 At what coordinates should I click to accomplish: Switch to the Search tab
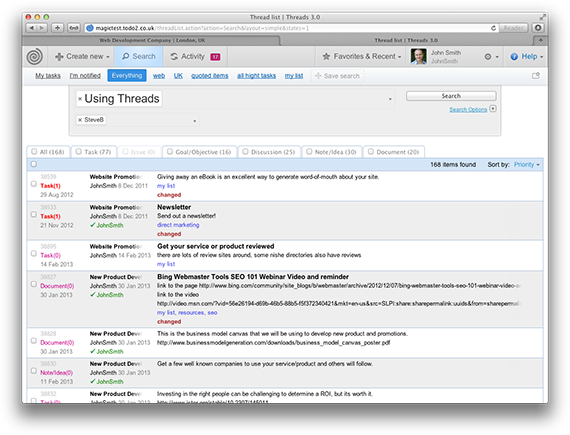pyautogui.click(x=139, y=56)
